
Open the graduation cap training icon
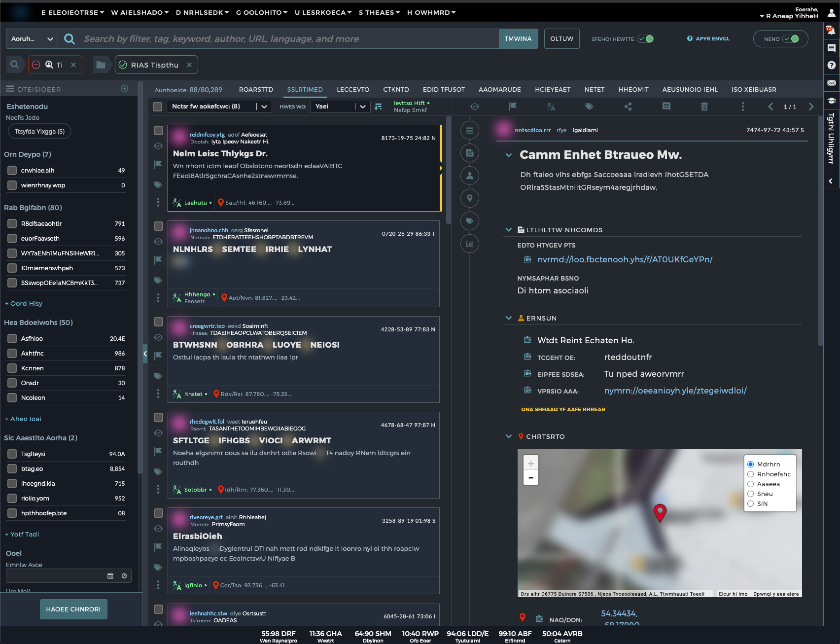tap(831, 101)
